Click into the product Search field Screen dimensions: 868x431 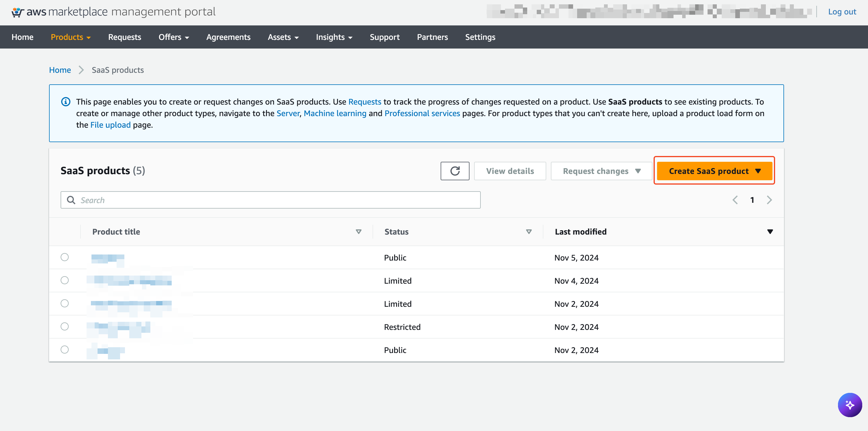coord(271,200)
